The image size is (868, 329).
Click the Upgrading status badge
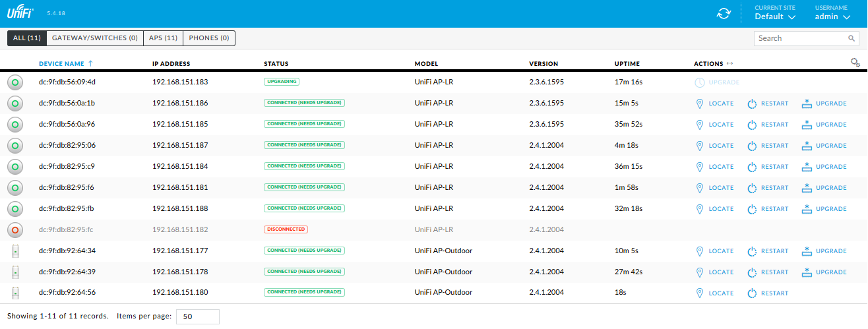(282, 82)
